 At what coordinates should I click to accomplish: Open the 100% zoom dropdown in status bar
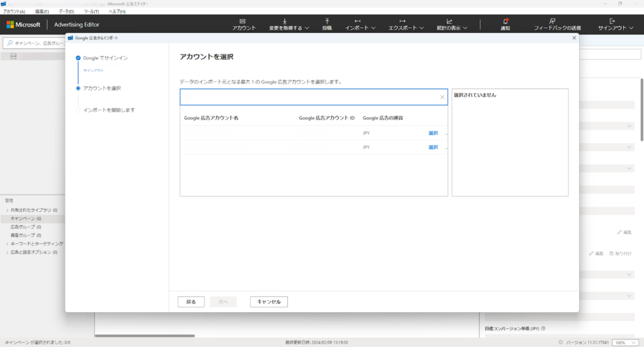click(626, 342)
